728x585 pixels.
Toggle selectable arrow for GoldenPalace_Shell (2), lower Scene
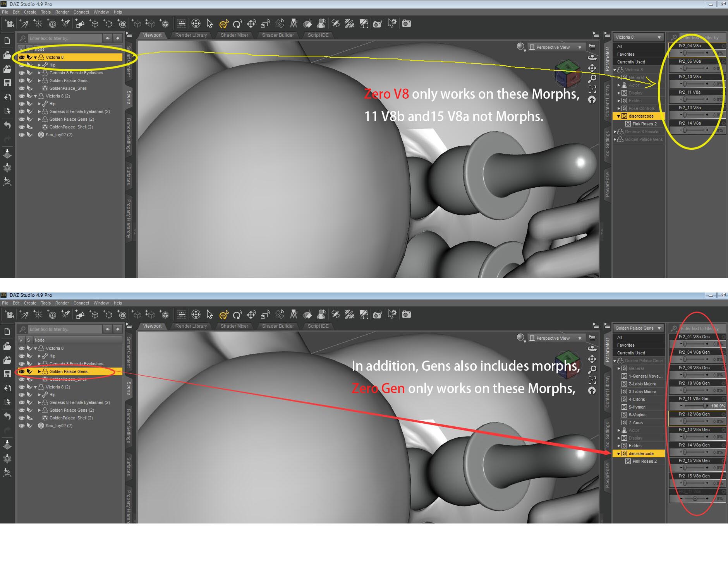pyautogui.click(x=29, y=418)
